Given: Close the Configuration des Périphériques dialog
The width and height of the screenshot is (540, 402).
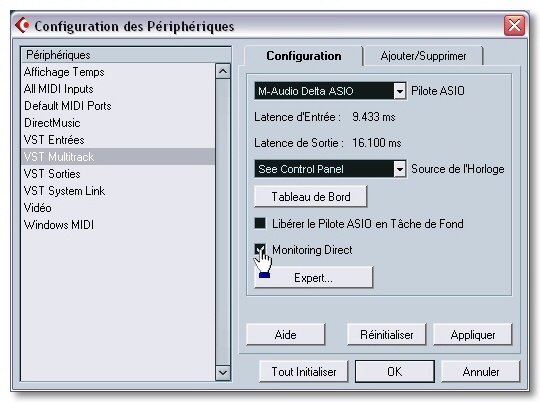Looking at the screenshot, I should point(514,25).
